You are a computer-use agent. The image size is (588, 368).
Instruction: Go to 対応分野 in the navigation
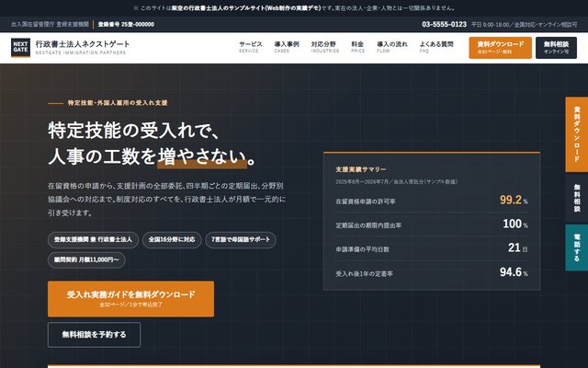pyautogui.click(x=324, y=47)
